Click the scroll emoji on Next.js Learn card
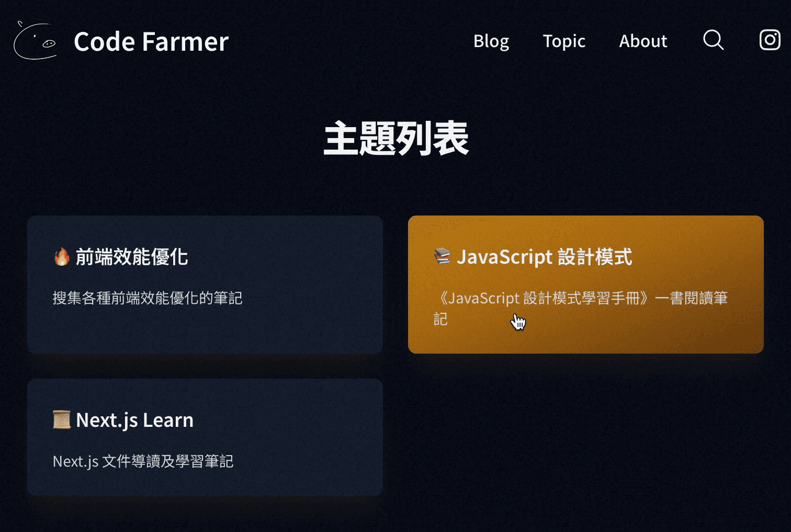Image resolution: width=791 pixels, height=532 pixels. pyautogui.click(x=61, y=419)
